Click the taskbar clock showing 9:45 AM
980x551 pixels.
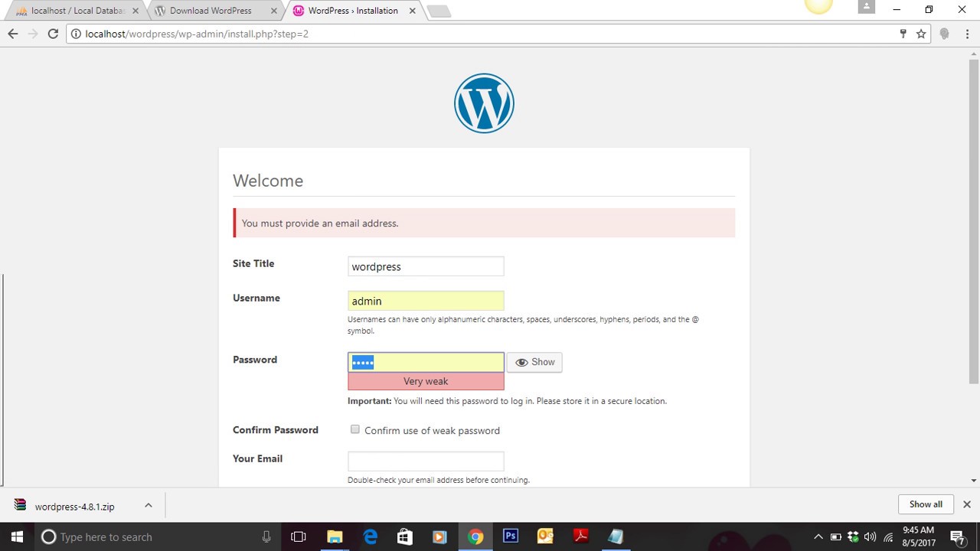pos(919,536)
